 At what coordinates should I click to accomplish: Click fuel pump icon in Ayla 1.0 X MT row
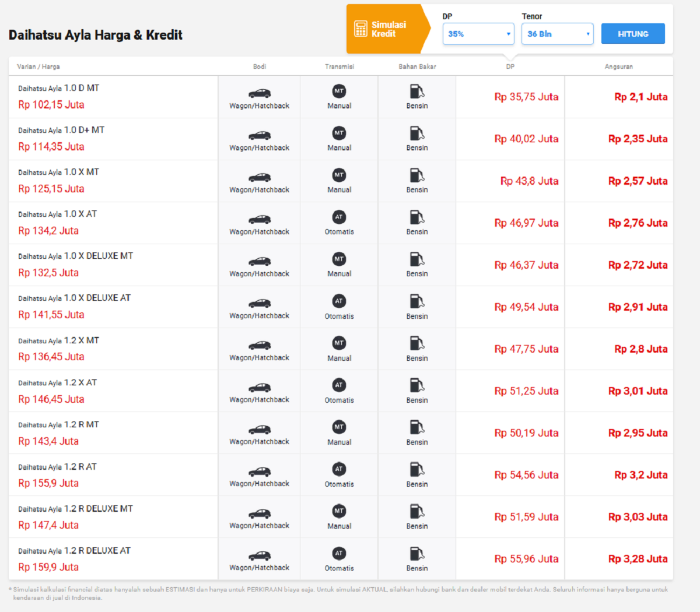[x=416, y=175]
